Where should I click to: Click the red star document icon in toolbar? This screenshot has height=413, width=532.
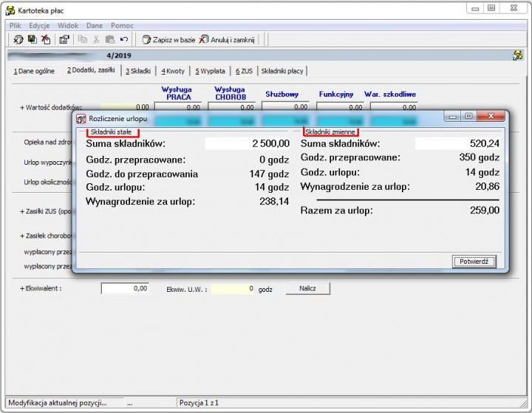tap(46, 39)
